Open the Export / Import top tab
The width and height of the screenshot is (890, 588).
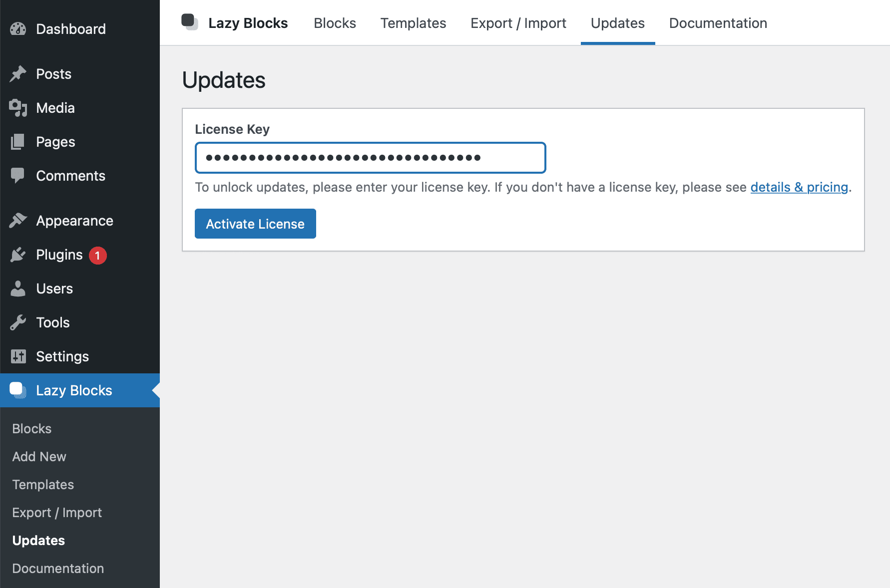518,23
